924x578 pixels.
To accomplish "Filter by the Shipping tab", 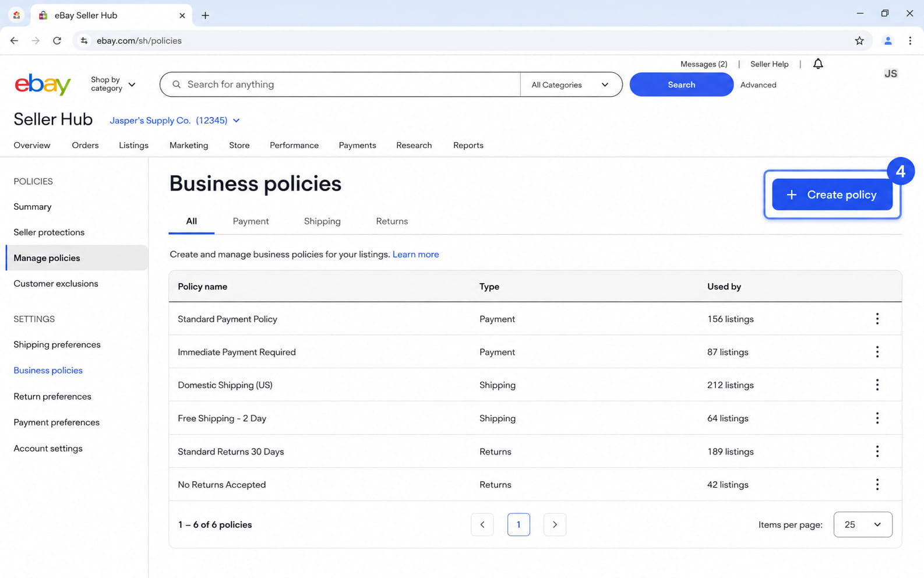I will (x=322, y=221).
